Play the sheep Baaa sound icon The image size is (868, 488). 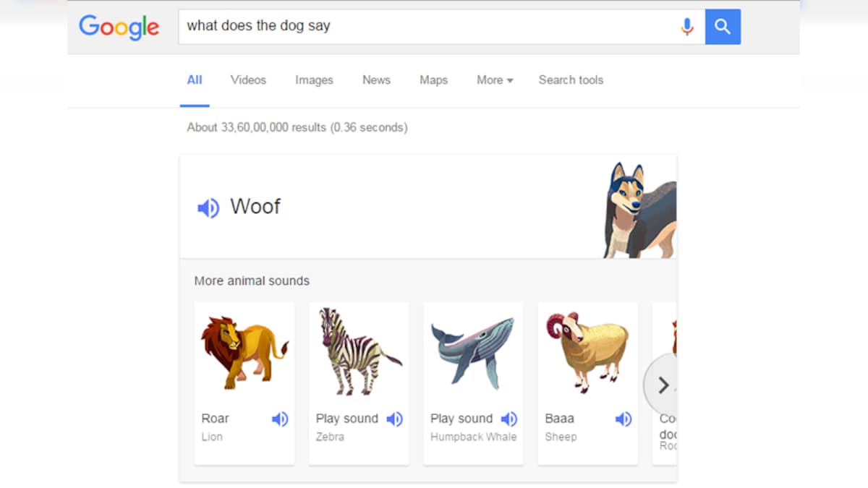click(x=624, y=419)
